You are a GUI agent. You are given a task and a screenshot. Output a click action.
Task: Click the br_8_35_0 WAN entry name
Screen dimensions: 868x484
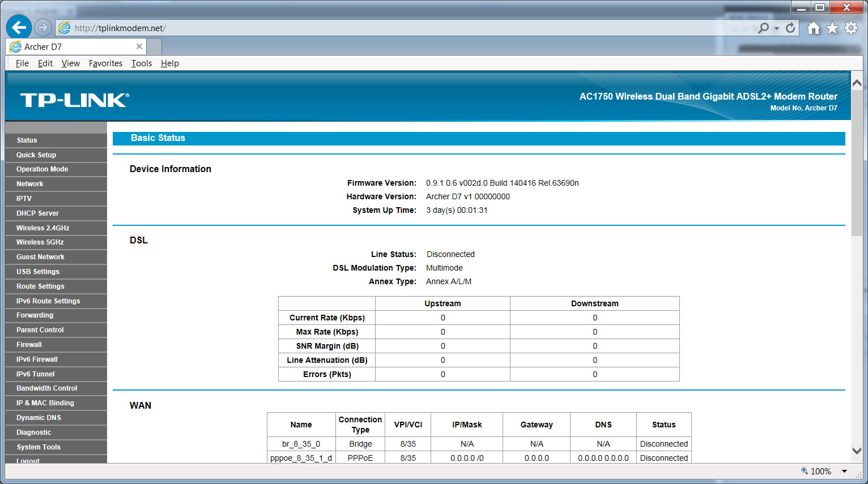pos(301,444)
